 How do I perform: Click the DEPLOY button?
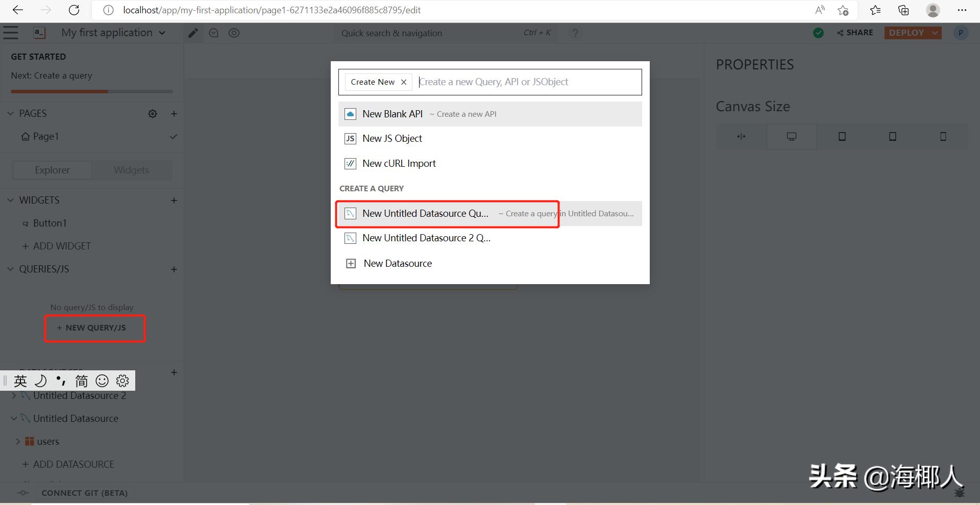(906, 33)
